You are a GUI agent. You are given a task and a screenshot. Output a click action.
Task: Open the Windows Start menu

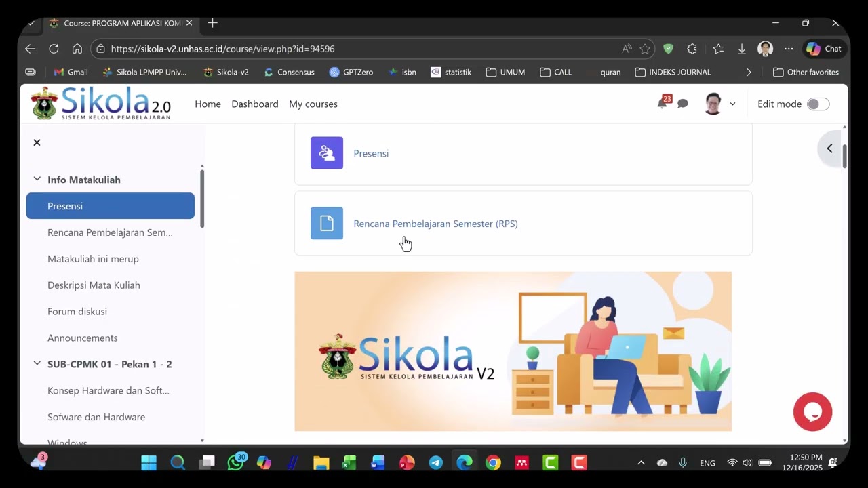pyautogui.click(x=149, y=463)
